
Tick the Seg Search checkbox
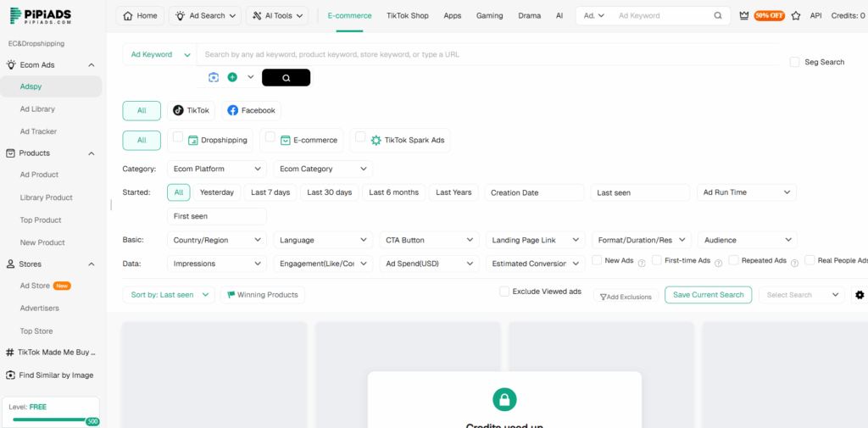[x=795, y=62]
